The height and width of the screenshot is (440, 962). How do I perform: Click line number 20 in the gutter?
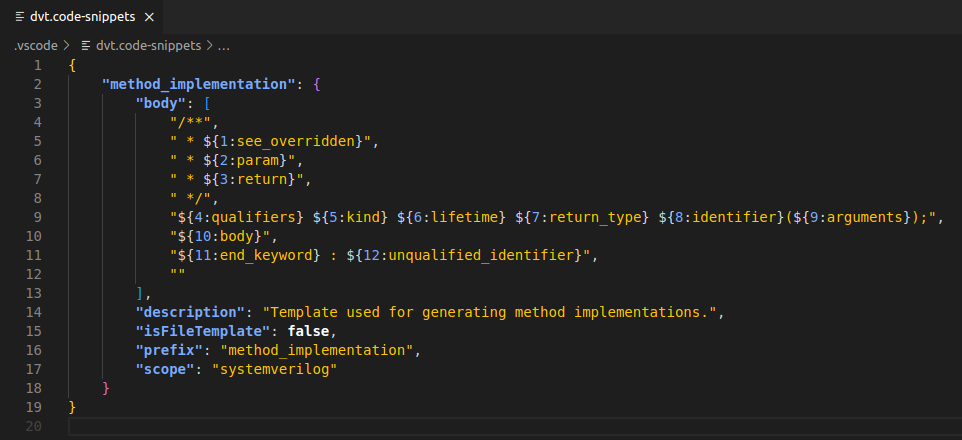point(34,426)
